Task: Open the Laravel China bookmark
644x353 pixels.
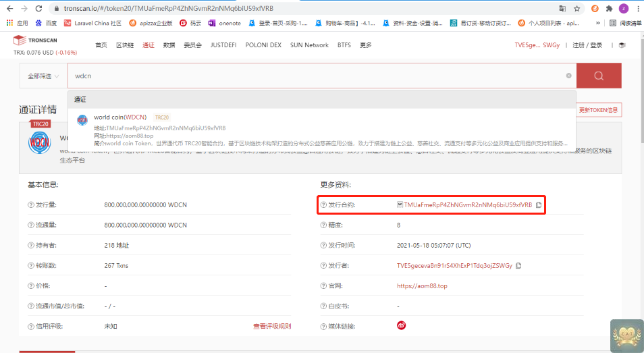Action: click(93, 23)
